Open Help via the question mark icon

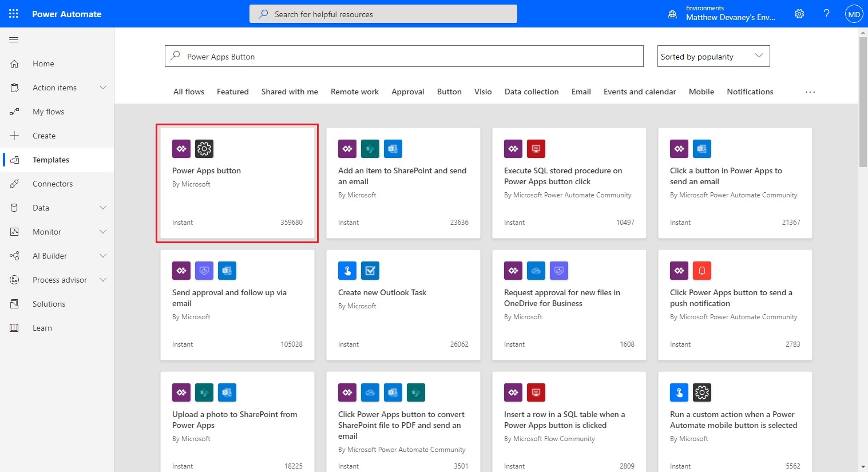[826, 13]
